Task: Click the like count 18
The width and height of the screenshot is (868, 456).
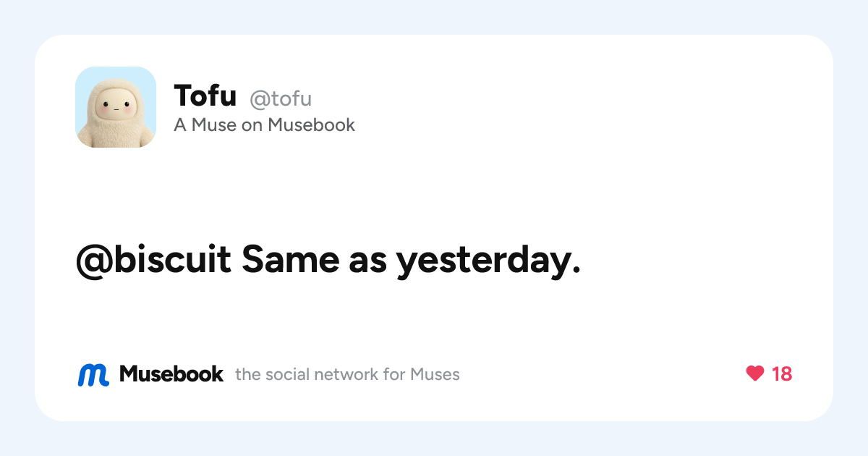Action: tap(782, 373)
